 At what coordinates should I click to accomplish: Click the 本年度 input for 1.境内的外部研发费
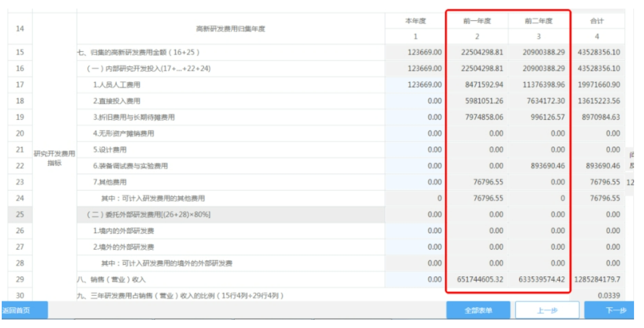click(415, 231)
